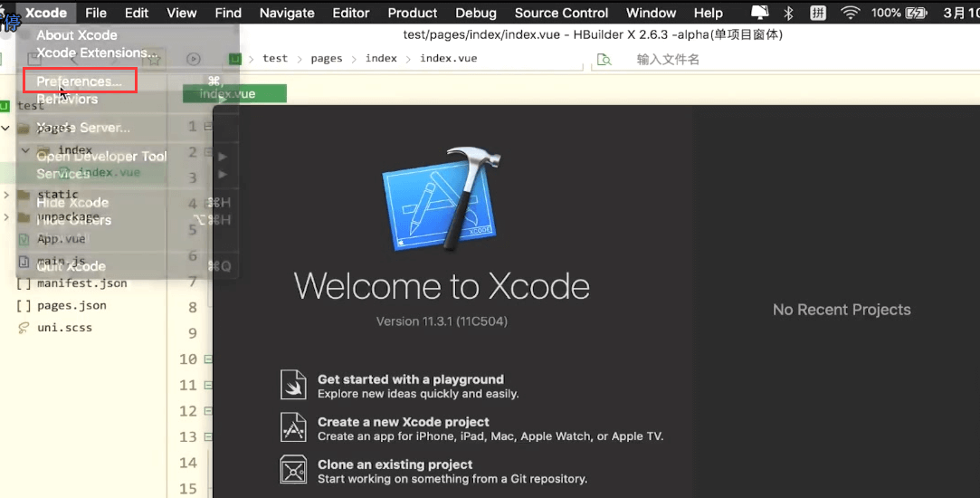Open the Source Control menu

[561, 13]
